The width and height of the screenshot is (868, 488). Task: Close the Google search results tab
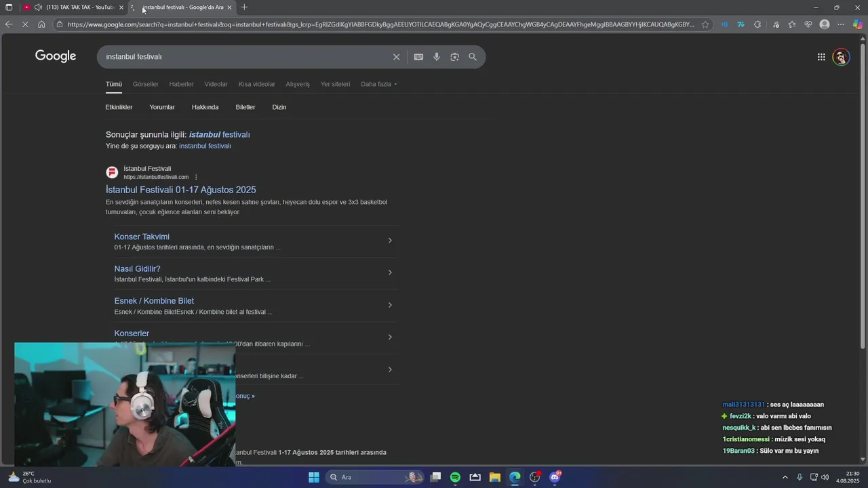229,7
